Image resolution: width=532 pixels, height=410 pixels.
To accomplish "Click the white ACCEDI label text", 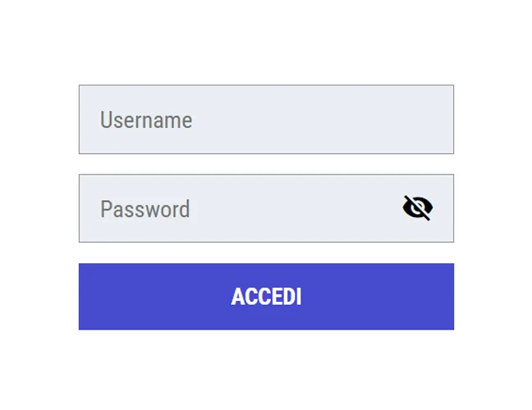I will click(266, 297).
